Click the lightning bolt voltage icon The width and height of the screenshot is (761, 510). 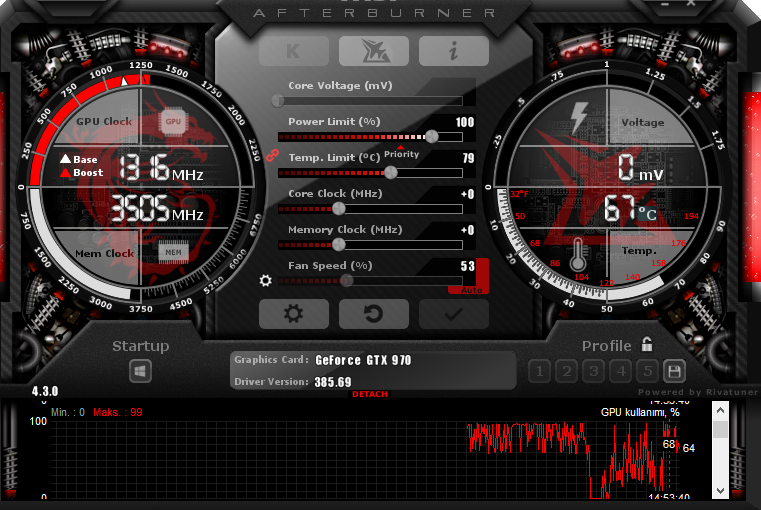point(579,118)
